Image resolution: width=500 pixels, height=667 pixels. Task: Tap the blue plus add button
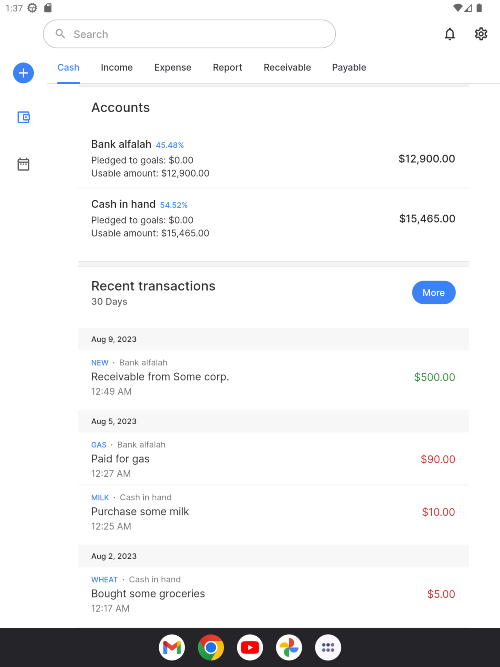pos(23,73)
